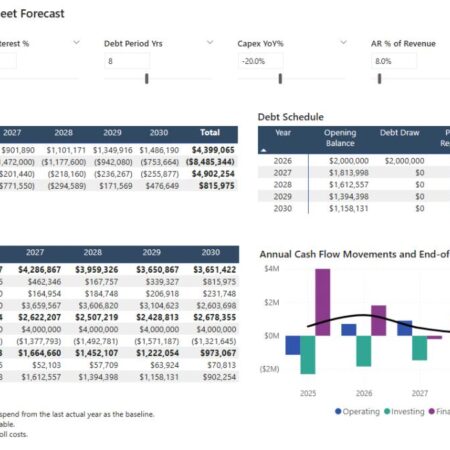Open the Capex YoY% slicer dropdown chevron
Screen dimensions: 450x450
[343, 43]
